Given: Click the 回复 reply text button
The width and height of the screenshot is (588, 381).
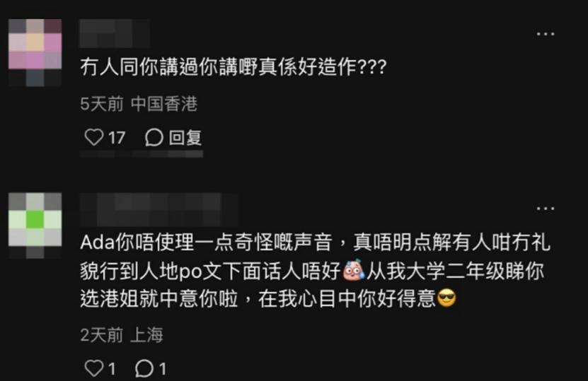Looking at the screenshot, I should [x=185, y=138].
